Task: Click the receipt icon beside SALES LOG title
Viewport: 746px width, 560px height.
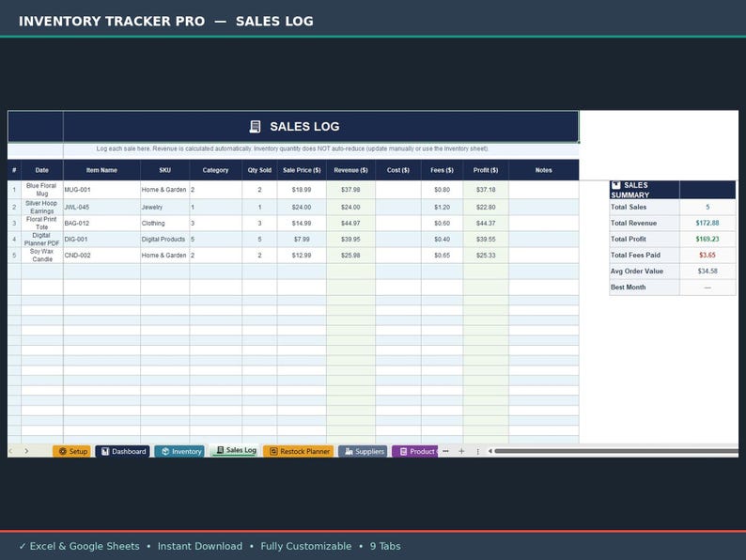Action: tap(255, 127)
